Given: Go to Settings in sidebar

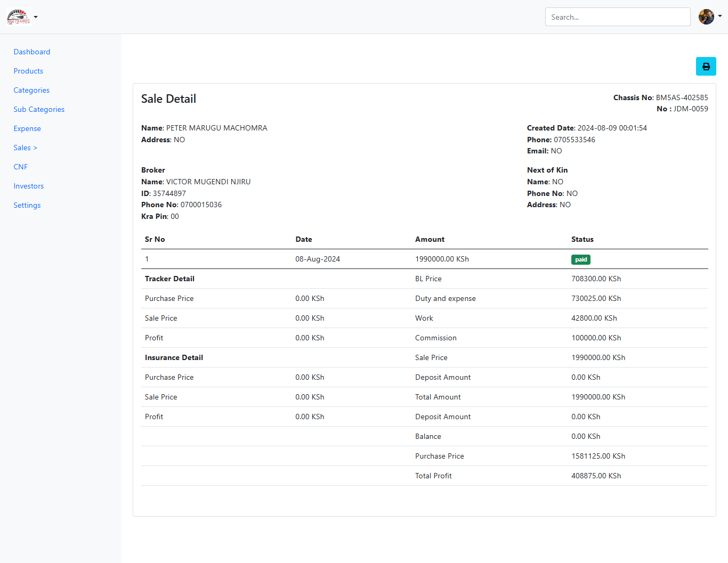Looking at the screenshot, I should [x=27, y=205].
